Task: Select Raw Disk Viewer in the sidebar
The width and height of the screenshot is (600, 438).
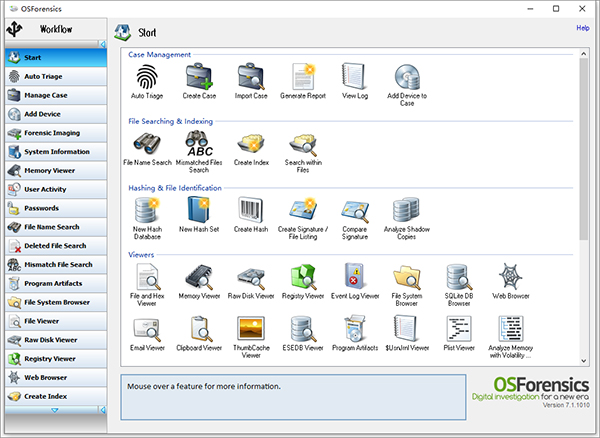Action: tap(56, 340)
